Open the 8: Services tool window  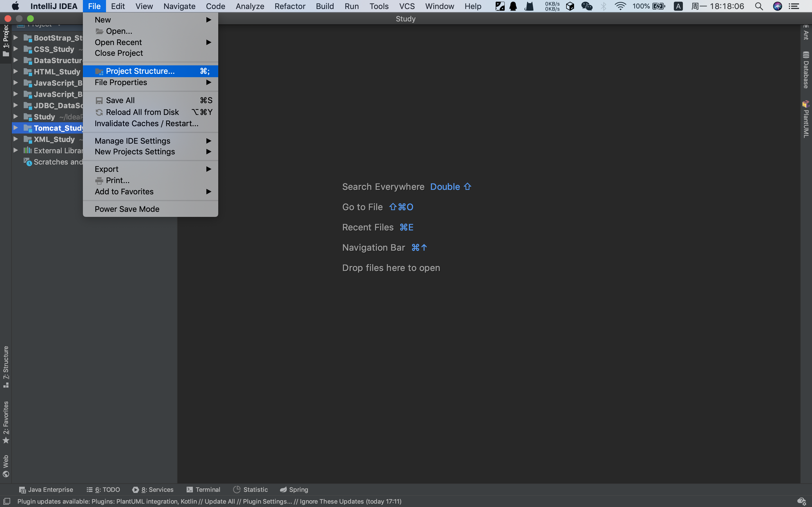coord(153,490)
